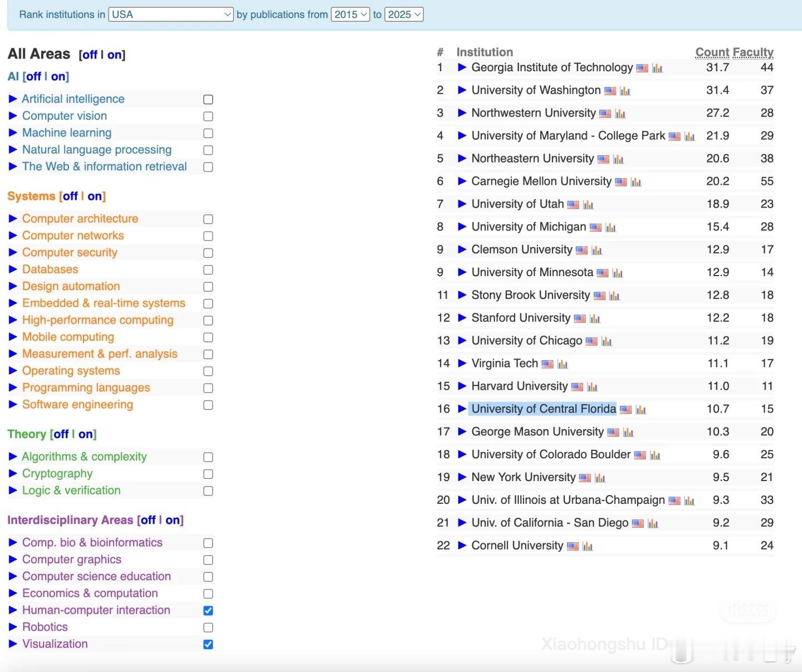The image size is (802, 672).
Task: Check the Computer security checkbox
Action: point(208,253)
